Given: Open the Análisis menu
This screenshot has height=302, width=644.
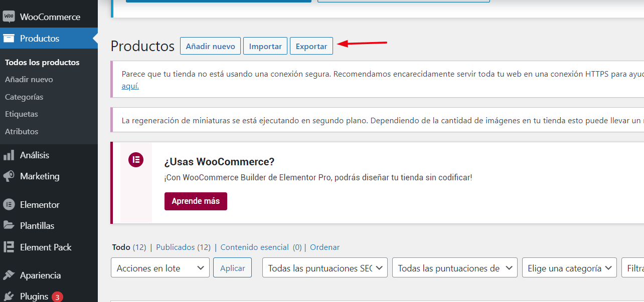Looking at the screenshot, I should coord(49,155).
